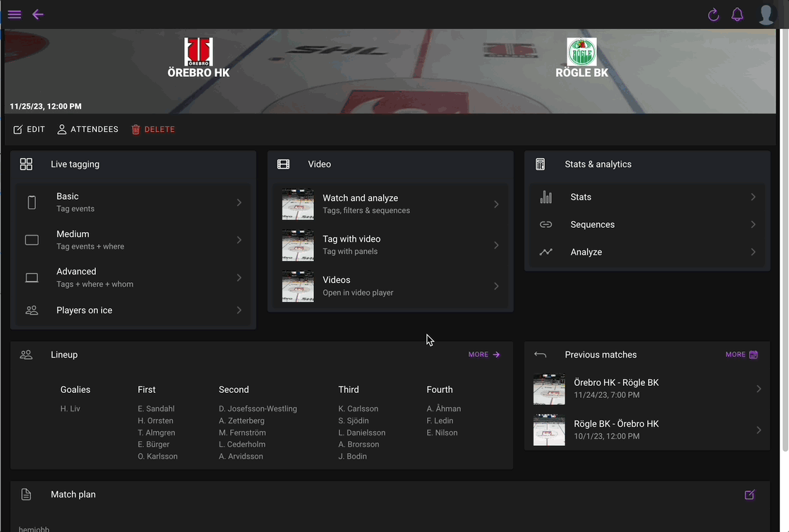Screen dimensions: 789x532
Task: Open the Videos row chevron
Action: (x=496, y=286)
